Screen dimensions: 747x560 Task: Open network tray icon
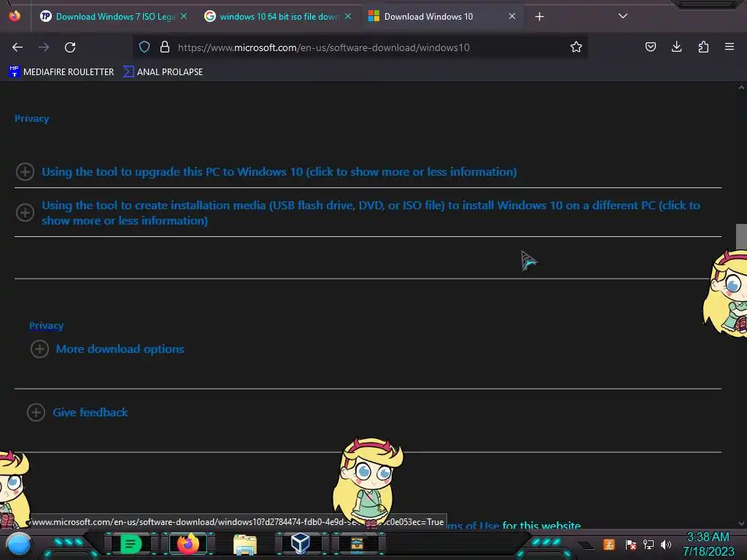coord(649,544)
